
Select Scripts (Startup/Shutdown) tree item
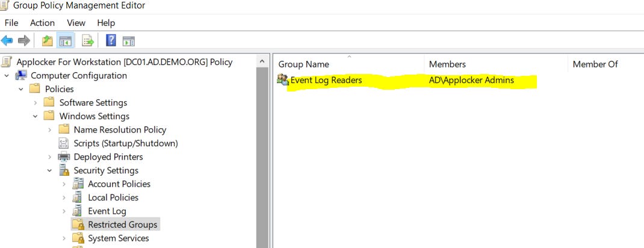126,143
